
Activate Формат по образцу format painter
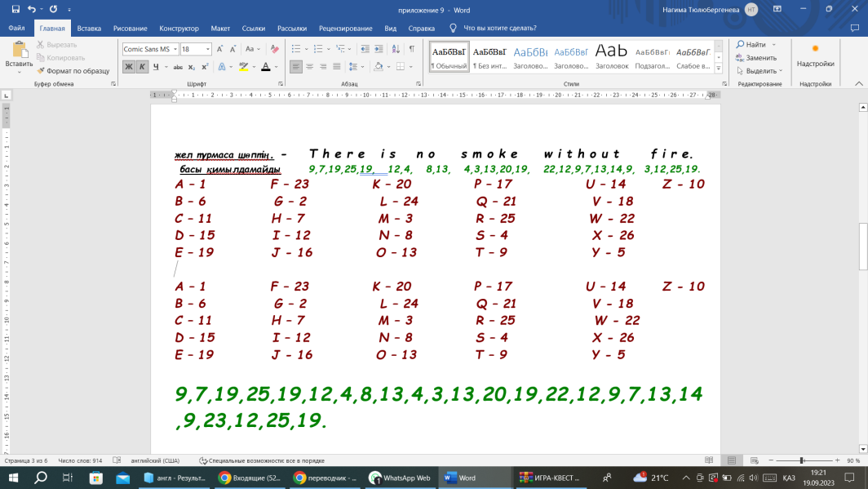click(x=73, y=71)
